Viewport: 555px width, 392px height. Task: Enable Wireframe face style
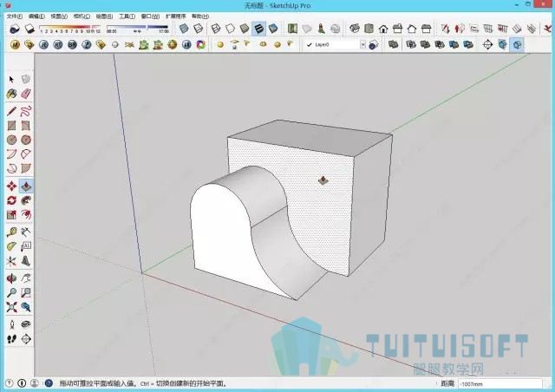(x=216, y=29)
